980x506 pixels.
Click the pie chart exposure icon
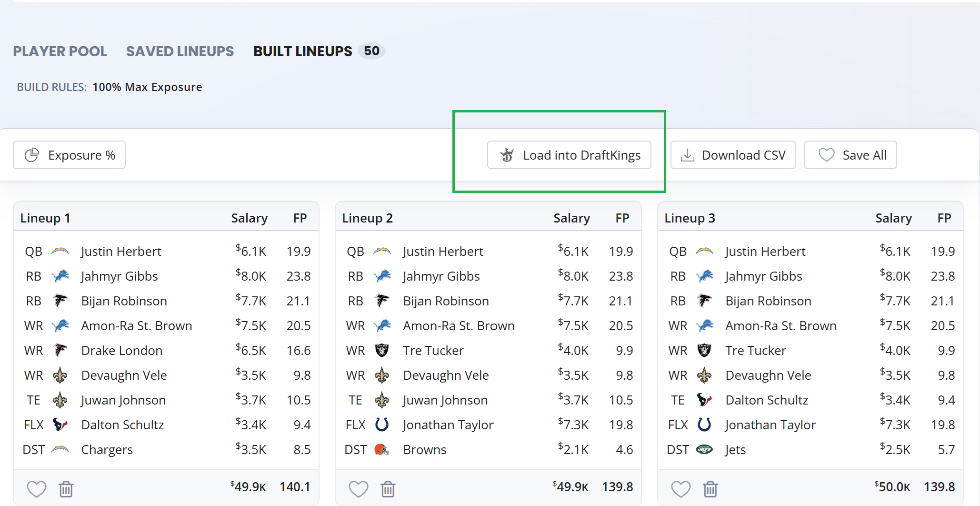[32, 155]
